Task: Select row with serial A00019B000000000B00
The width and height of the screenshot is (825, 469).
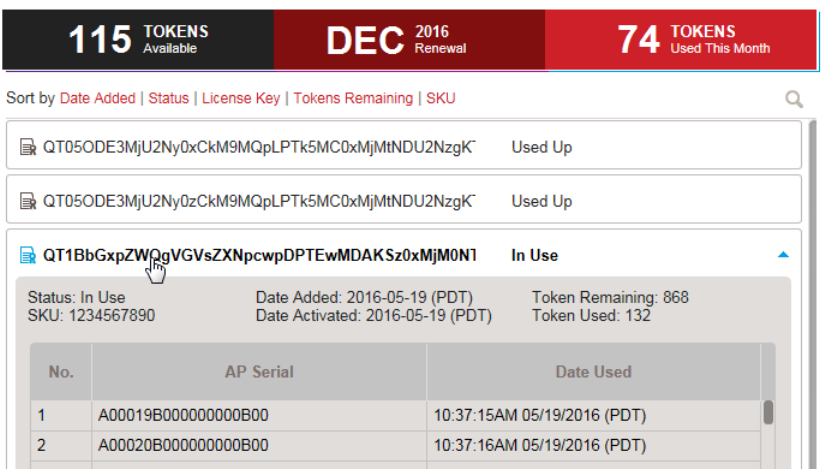Action: (183, 415)
